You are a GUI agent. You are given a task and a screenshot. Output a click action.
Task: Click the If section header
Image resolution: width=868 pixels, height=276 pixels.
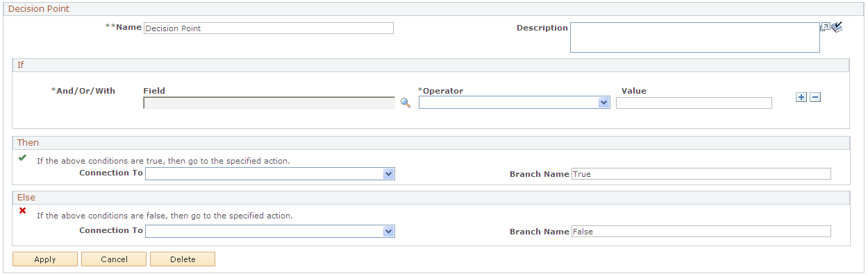pos(431,64)
